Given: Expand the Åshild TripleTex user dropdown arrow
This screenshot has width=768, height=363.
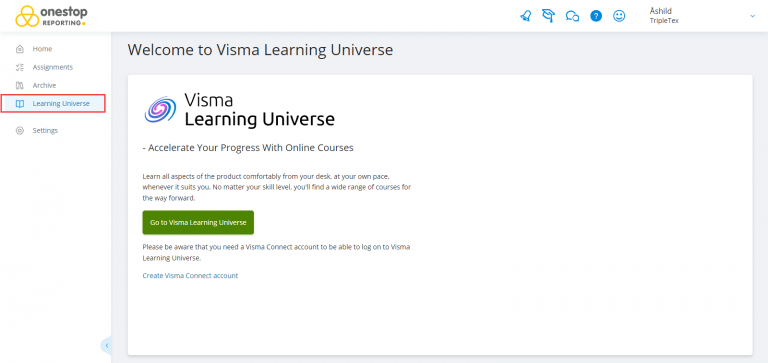Looking at the screenshot, I should [753, 16].
